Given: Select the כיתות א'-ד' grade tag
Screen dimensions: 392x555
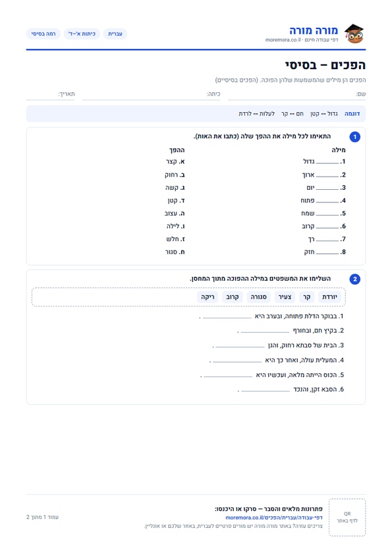Looking at the screenshot, I should (82, 34).
